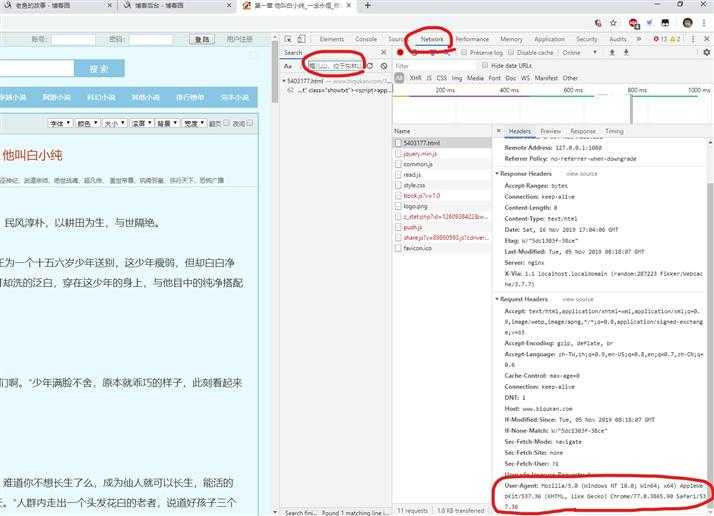Select checkbox next to favicon.ico
714x516 pixels.
398,248
